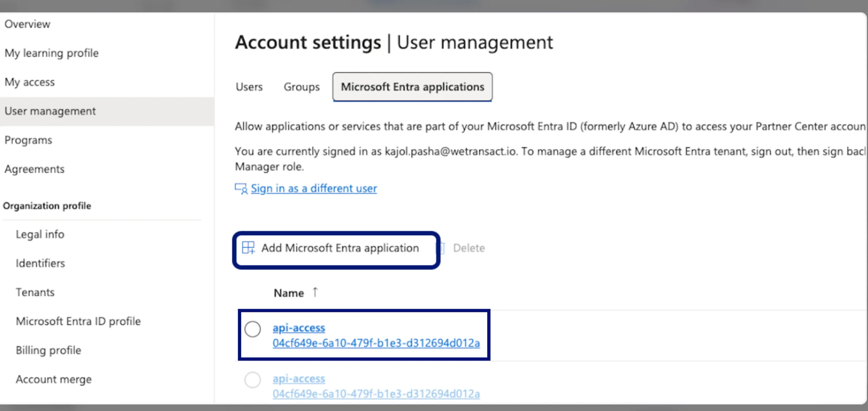Select the first api-access radio button
The width and height of the screenshot is (868, 411).
[253, 329]
